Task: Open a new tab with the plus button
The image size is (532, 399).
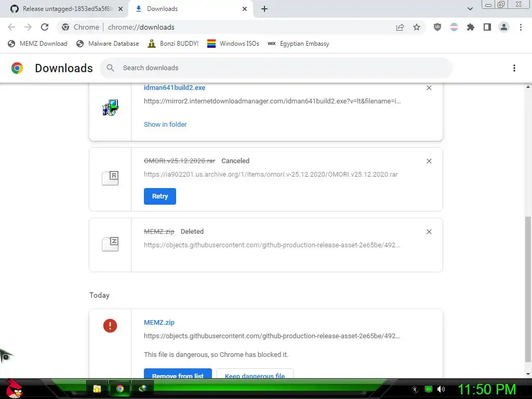Action: pos(264,9)
